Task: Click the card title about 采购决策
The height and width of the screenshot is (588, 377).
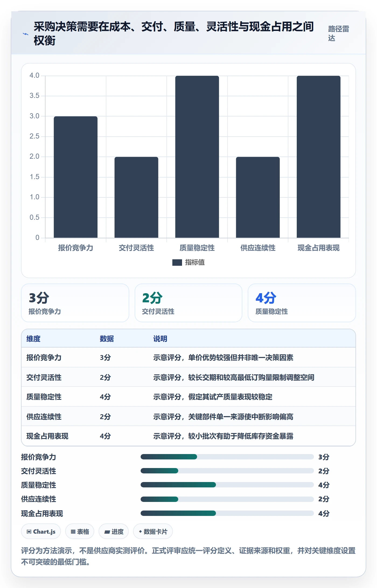Action: [174, 34]
